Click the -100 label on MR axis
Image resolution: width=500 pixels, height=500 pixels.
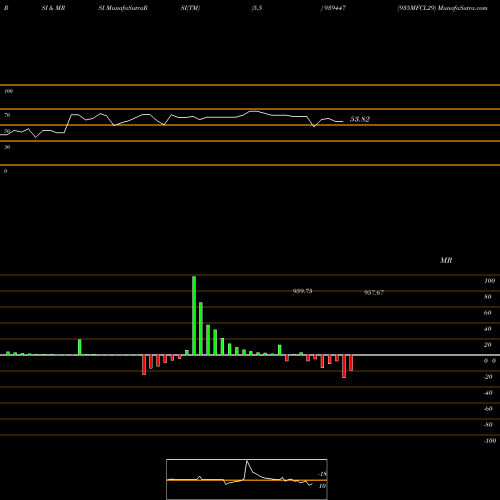click(x=490, y=441)
